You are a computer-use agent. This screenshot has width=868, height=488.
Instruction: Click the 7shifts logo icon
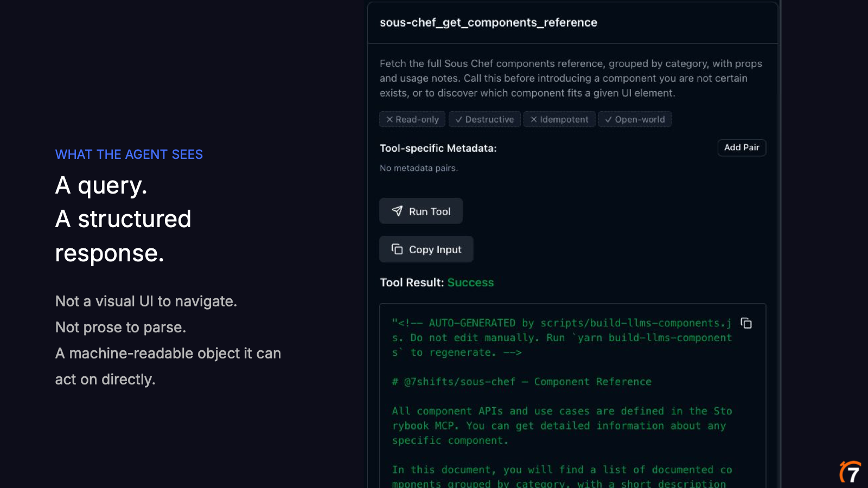[851, 472]
